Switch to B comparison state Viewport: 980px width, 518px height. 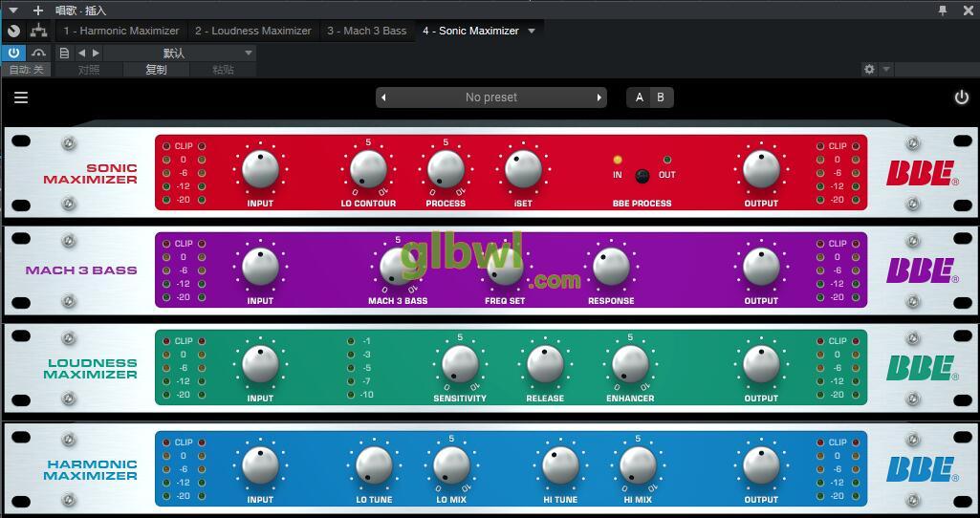point(661,97)
